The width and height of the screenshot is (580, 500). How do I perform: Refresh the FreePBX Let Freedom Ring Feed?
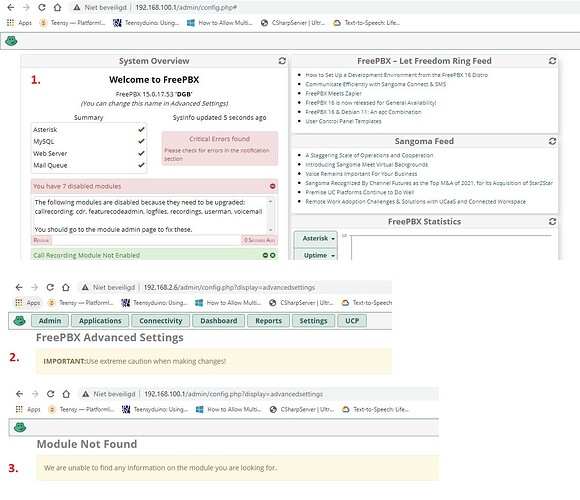click(552, 61)
